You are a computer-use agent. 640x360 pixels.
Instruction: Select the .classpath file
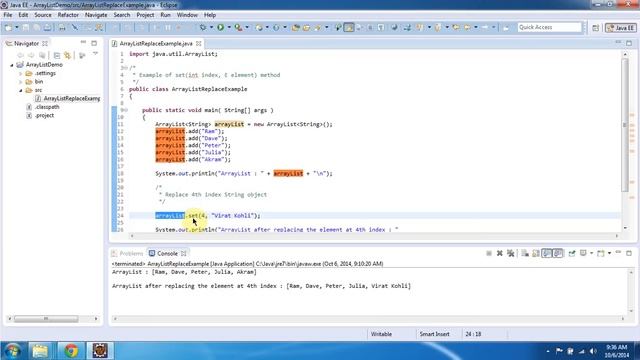[x=43, y=107]
